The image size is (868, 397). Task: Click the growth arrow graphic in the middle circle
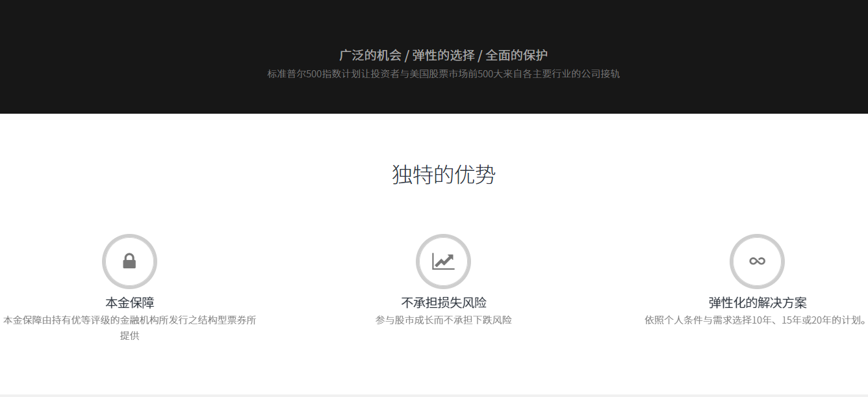click(x=443, y=261)
